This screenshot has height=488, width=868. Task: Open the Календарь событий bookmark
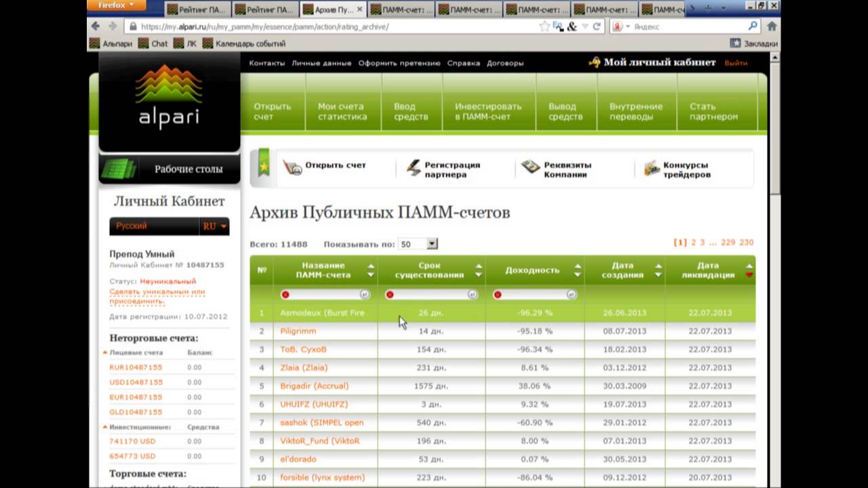244,43
